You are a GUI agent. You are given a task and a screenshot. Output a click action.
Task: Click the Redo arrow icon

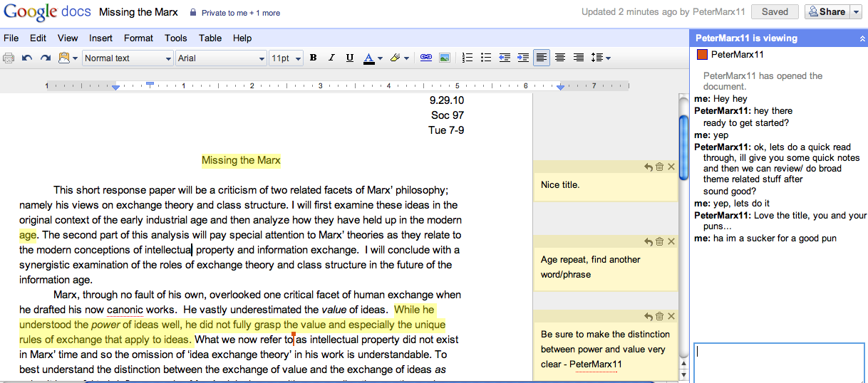click(45, 58)
